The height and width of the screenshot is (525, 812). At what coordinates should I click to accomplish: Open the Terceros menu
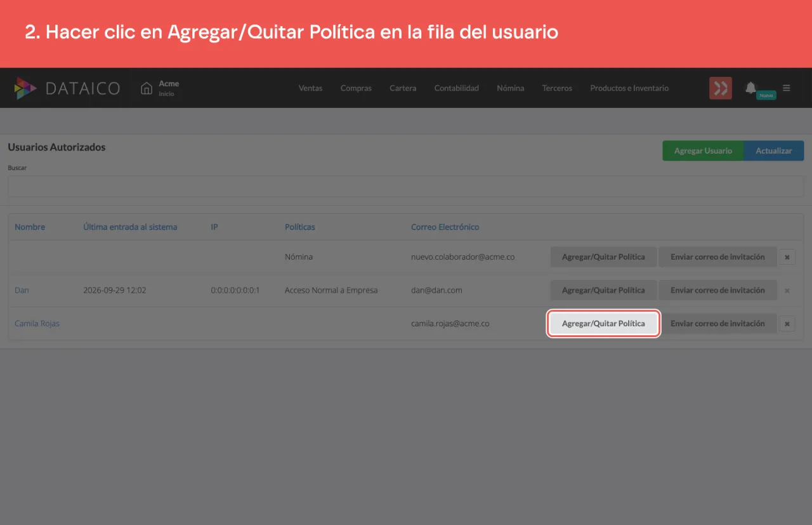557,88
